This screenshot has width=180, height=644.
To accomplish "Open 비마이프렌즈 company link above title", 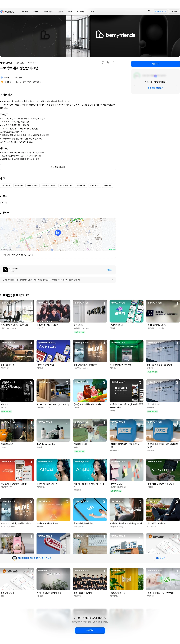I will tap(6, 63).
